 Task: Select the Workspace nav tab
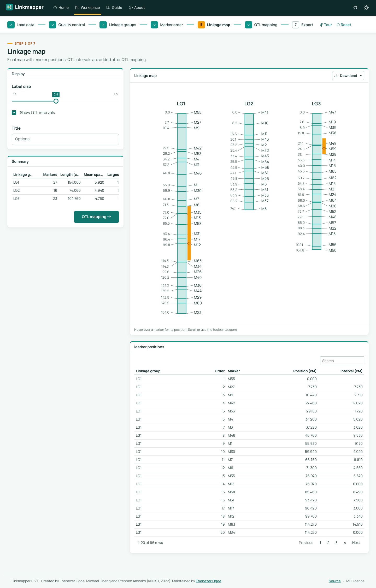pos(87,8)
